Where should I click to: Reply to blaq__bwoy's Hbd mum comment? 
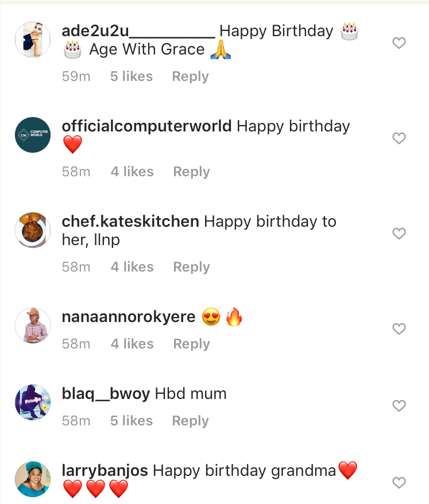pos(190,421)
